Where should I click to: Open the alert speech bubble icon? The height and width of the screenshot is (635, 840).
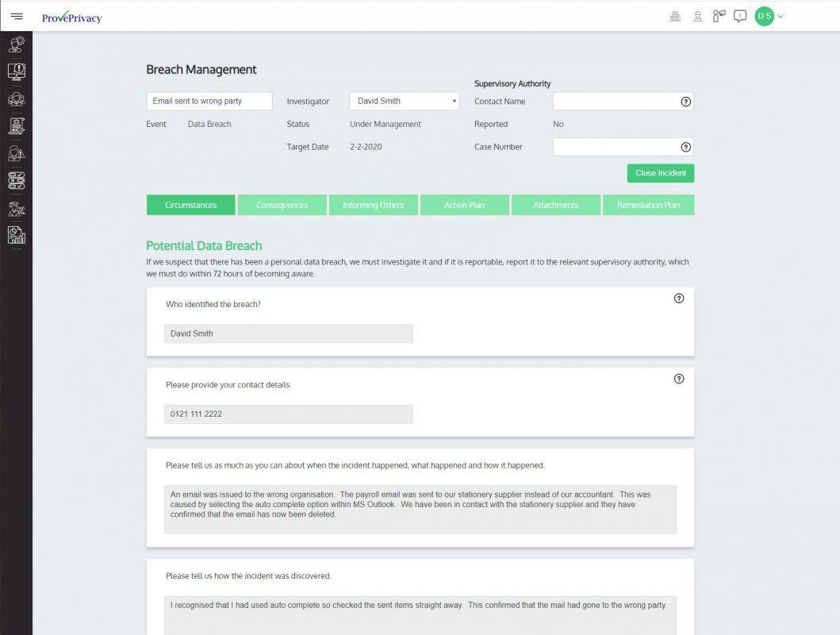(740, 17)
